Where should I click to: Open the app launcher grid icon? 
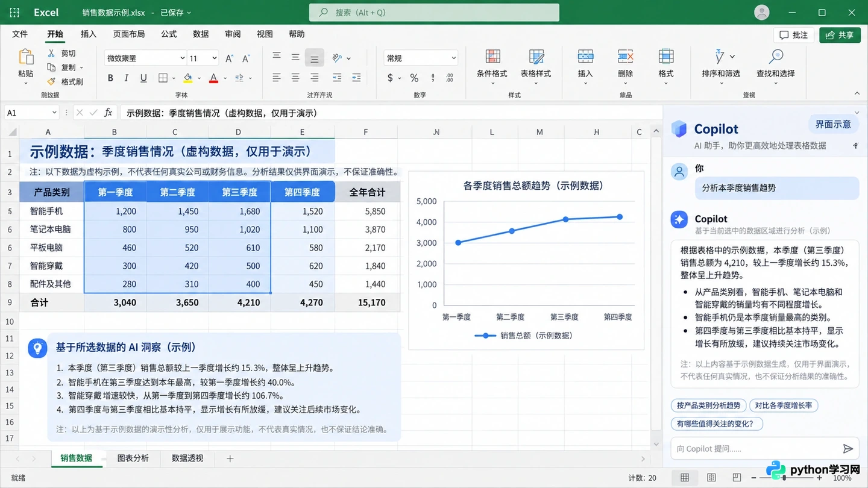14,12
